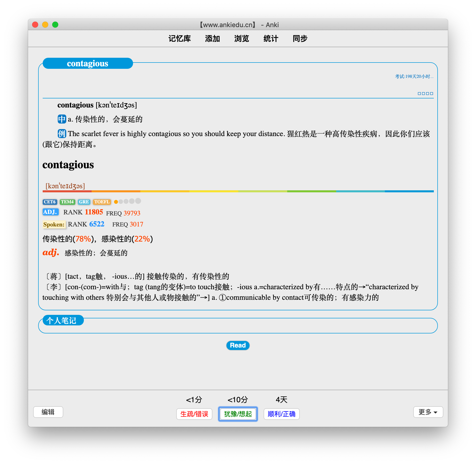Open the 统计 statistics menu
The width and height of the screenshot is (476, 464).
(271, 39)
